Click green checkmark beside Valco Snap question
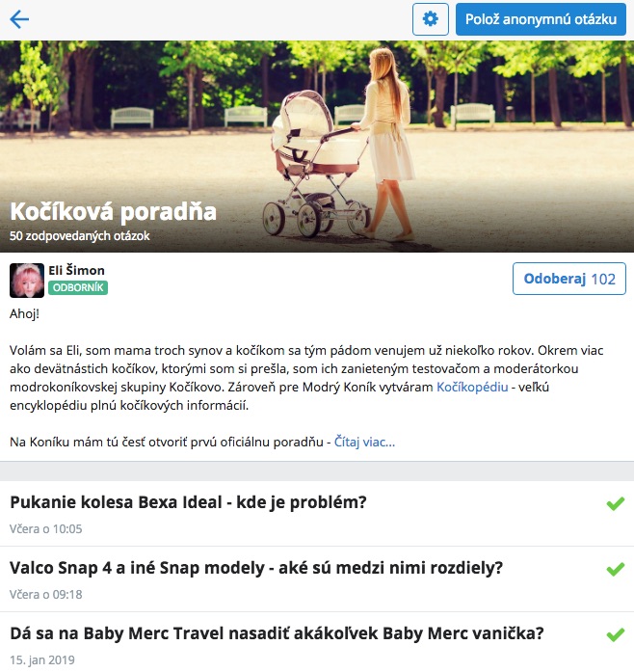This screenshot has height=672, width=634. click(x=615, y=569)
